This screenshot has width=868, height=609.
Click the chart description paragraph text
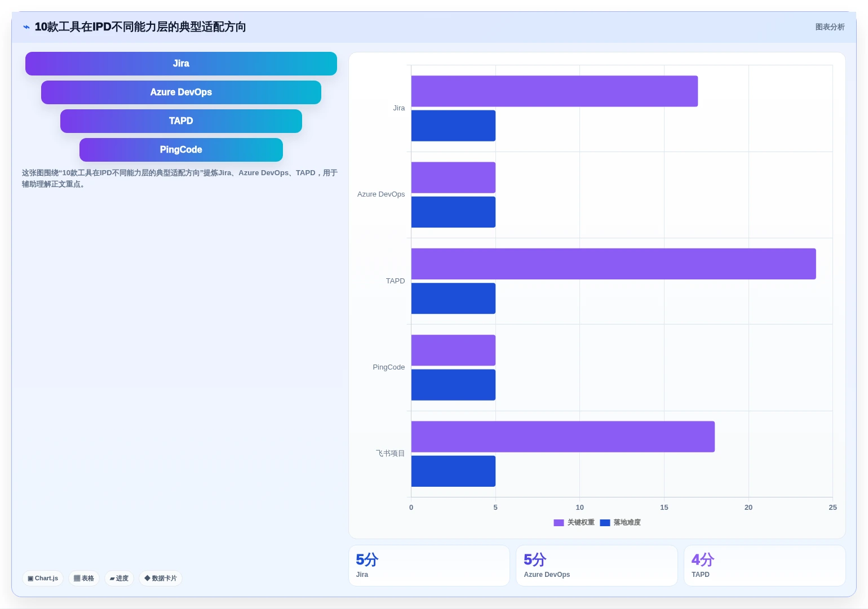click(x=180, y=179)
